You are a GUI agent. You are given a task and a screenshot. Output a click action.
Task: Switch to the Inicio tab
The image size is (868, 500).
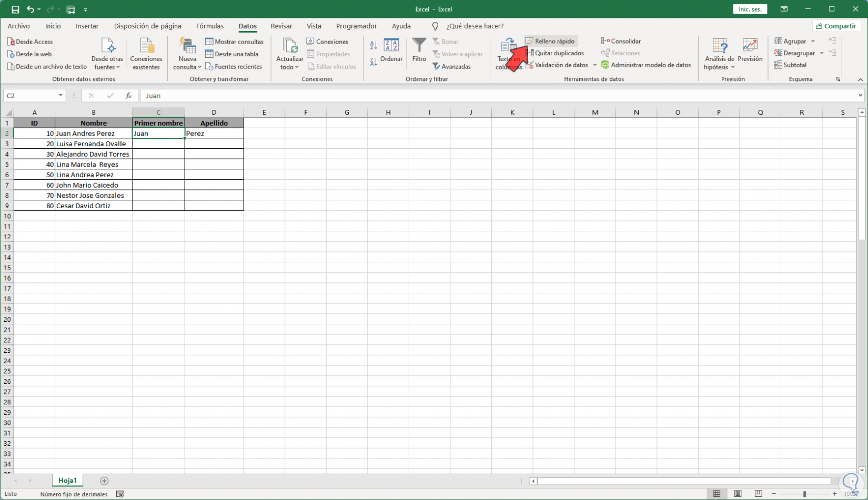pos(53,26)
